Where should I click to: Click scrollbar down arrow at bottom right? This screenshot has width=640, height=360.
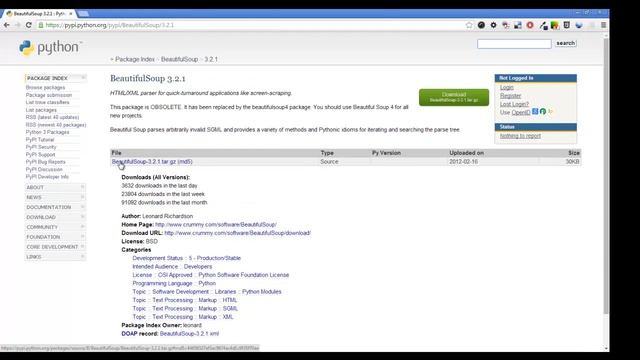pyautogui.click(x=606, y=349)
